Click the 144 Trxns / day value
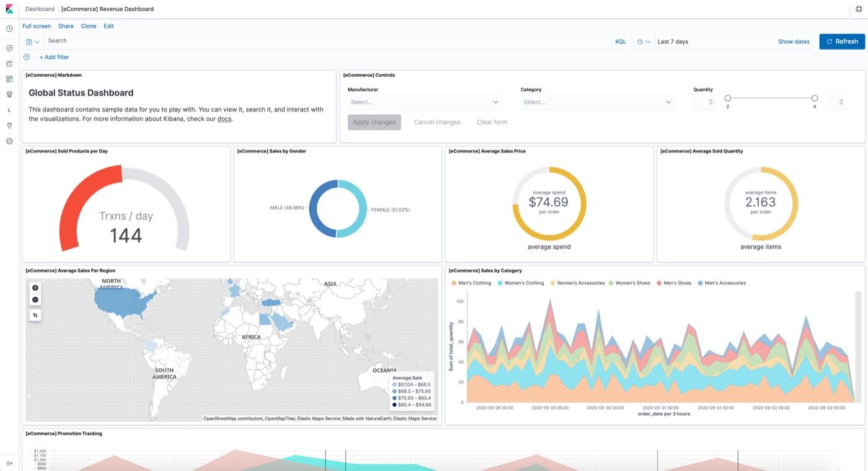The width and height of the screenshot is (868, 471). (126, 235)
